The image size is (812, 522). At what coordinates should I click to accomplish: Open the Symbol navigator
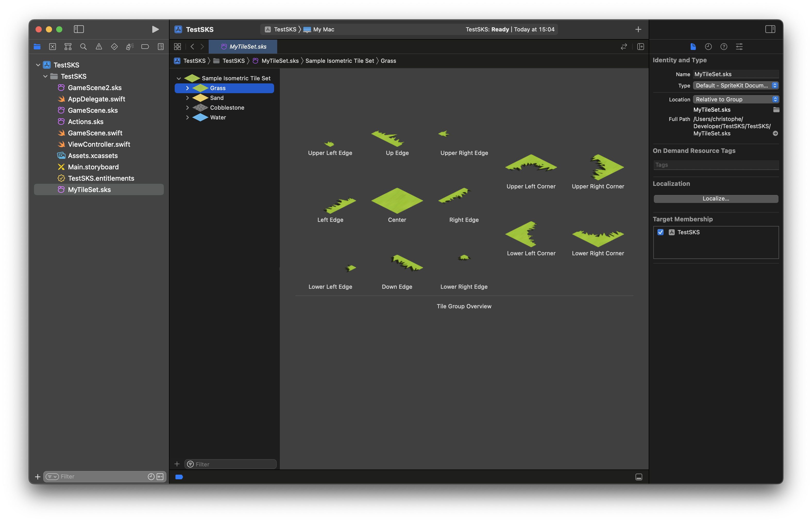coord(68,47)
